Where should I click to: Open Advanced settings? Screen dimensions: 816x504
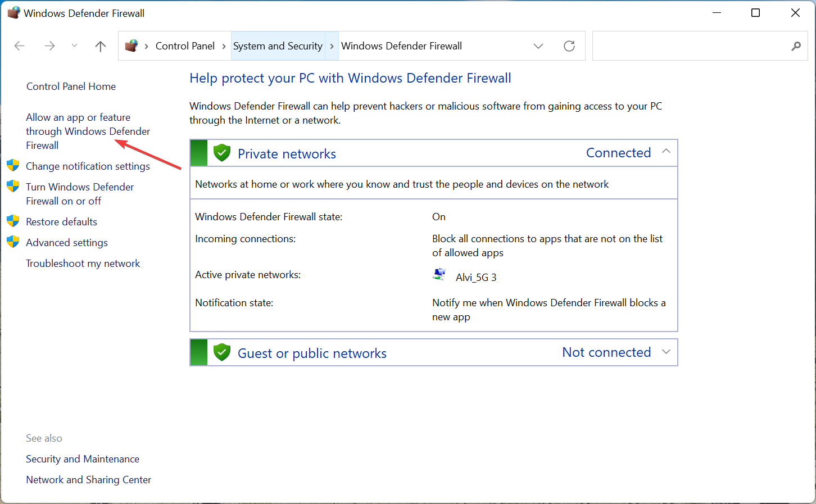(67, 243)
